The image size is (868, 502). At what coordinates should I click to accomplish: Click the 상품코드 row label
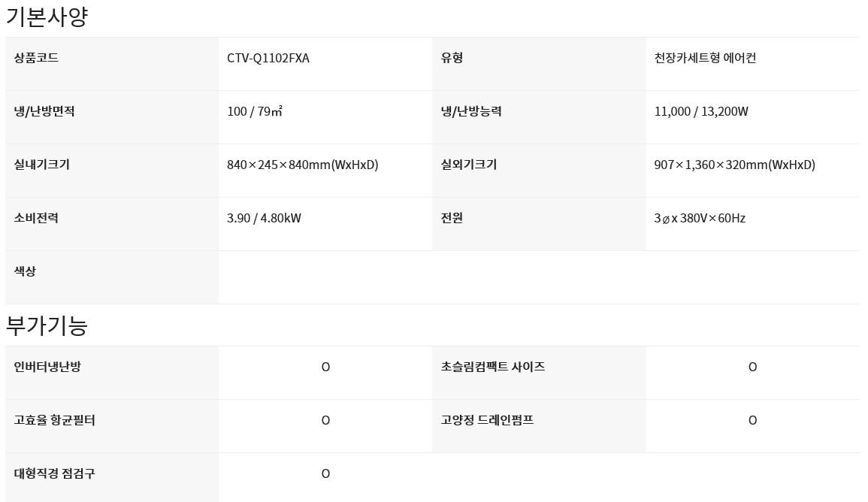click(36, 59)
